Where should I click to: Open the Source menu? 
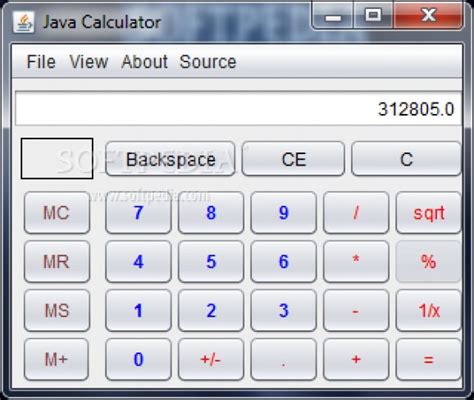[x=208, y=62]
